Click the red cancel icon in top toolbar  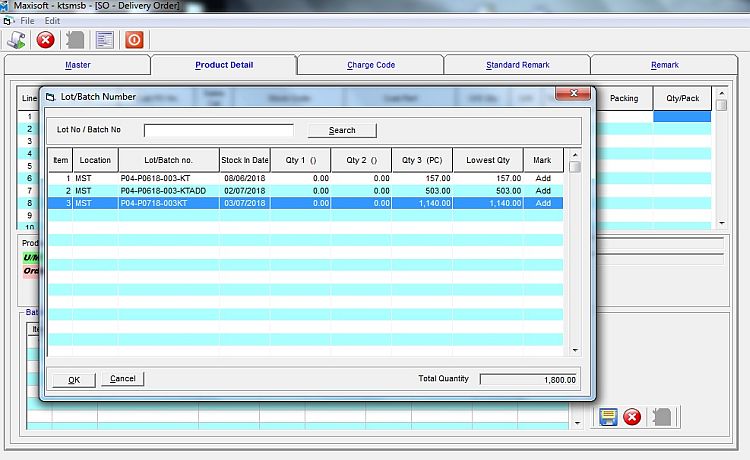(46, 40)
